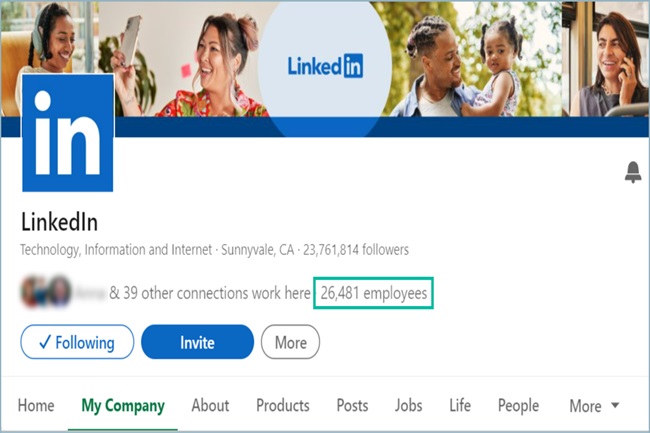Image resolution: width=650 pixels, height=433 pixels.
Task: Click the LinkedIn banner center logo
Action: tap(324, 66)
